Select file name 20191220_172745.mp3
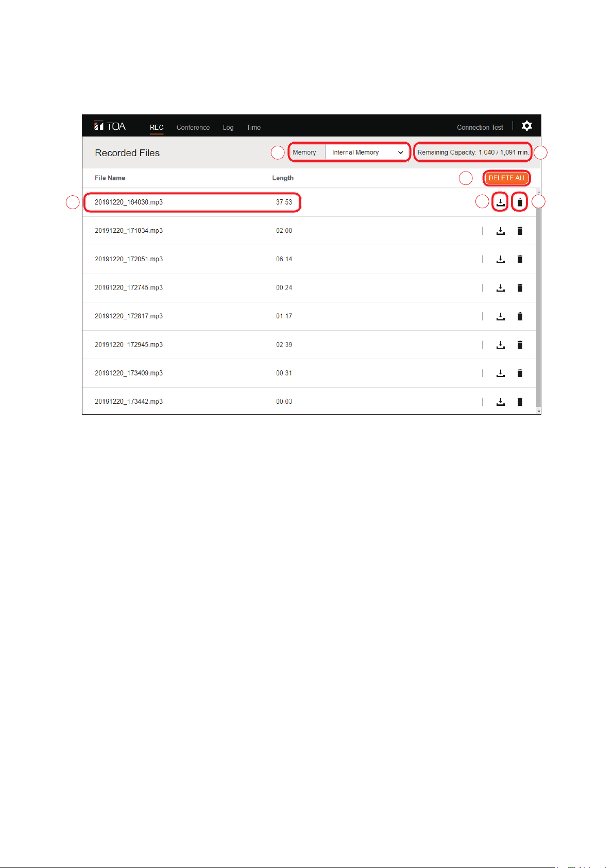The width and height of the screenshot is (614, 868). [x=129, y=288]
